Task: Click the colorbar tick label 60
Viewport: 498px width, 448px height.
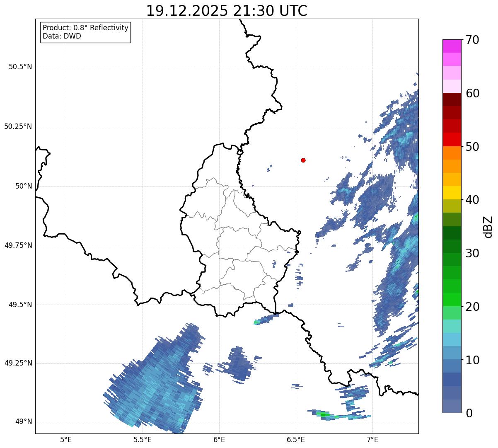Action: tap(472, 93)
